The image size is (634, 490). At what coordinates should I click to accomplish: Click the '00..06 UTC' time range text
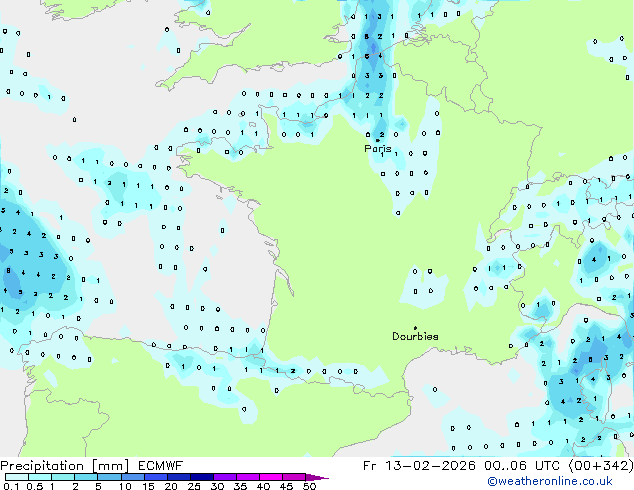pyautogui.click(x=522, y=466)
